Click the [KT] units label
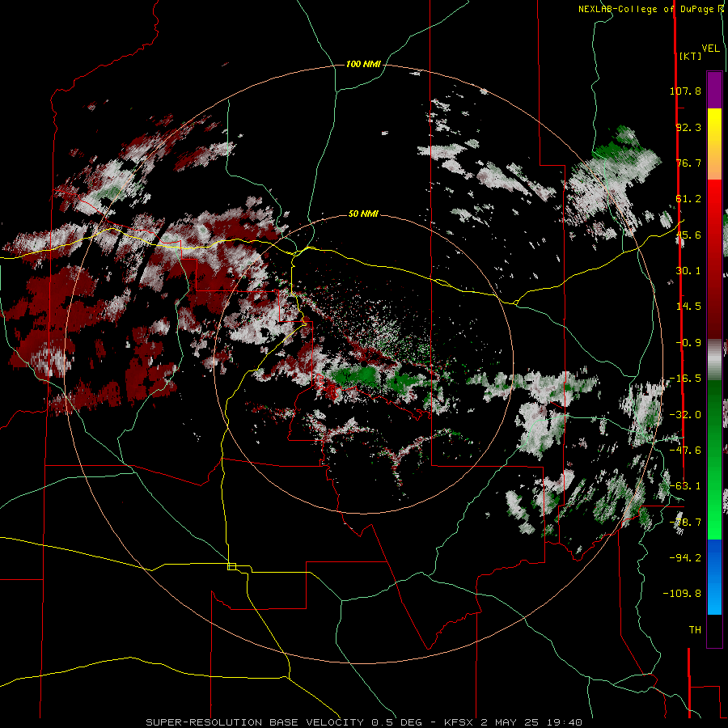This screenshot has height=728, width=728. point(690,56)
